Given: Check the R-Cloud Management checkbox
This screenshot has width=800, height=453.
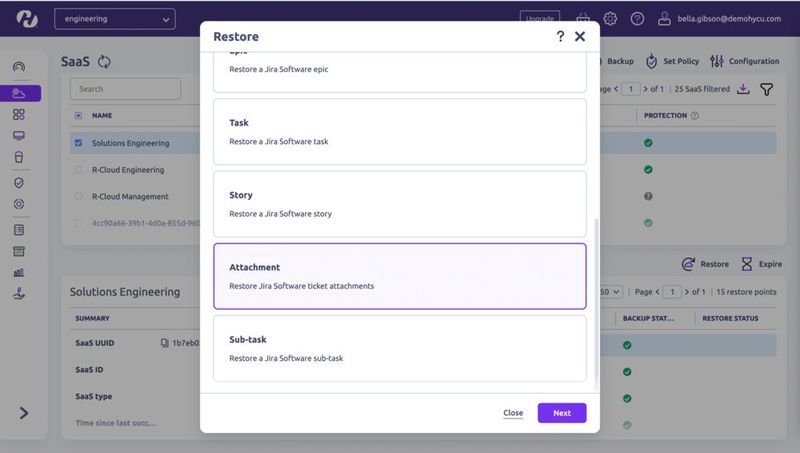Looking at the screenshot, I should (x=79, y=197).
